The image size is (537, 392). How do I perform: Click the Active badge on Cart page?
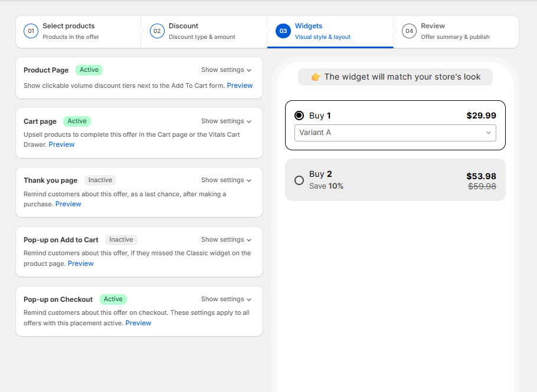coord(77,121)
